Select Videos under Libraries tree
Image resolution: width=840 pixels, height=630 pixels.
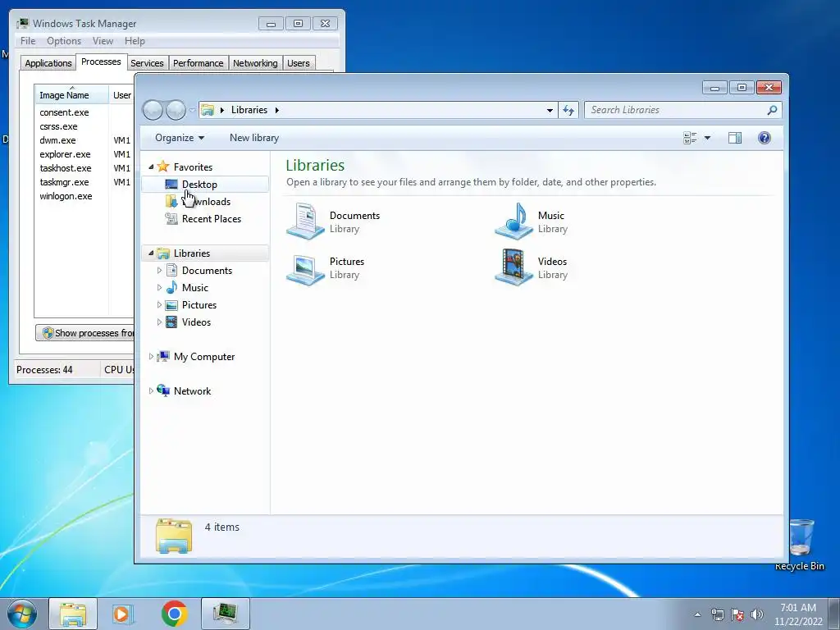[196, 322]
